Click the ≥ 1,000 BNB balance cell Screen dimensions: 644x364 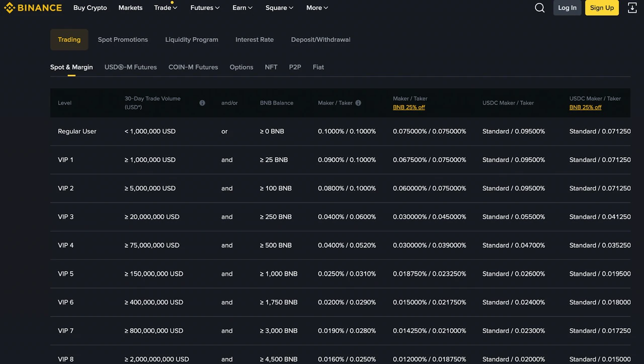279,274
